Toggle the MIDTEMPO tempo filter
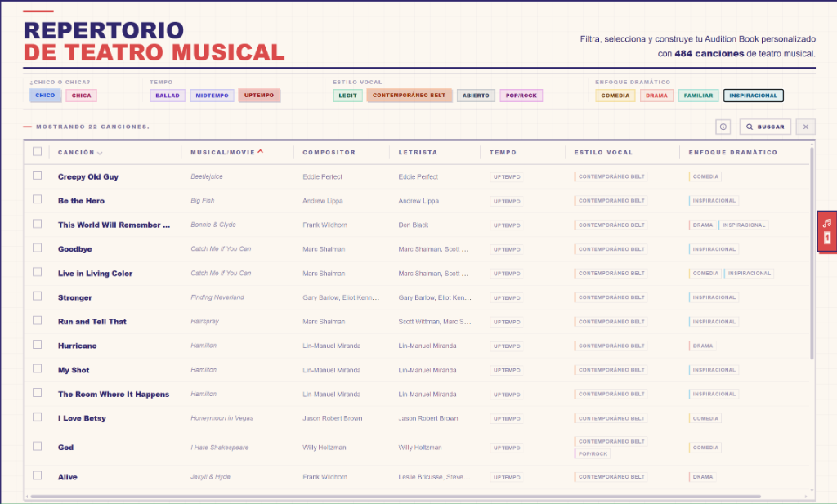The height and width of the screenshot is (504, 837). (212, 96)
